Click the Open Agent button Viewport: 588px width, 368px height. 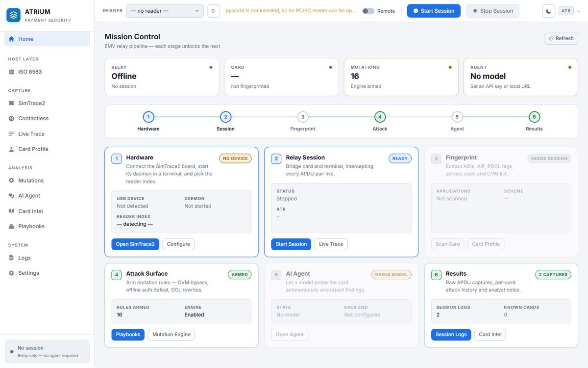pyautogui.click(x=290, y=335)
